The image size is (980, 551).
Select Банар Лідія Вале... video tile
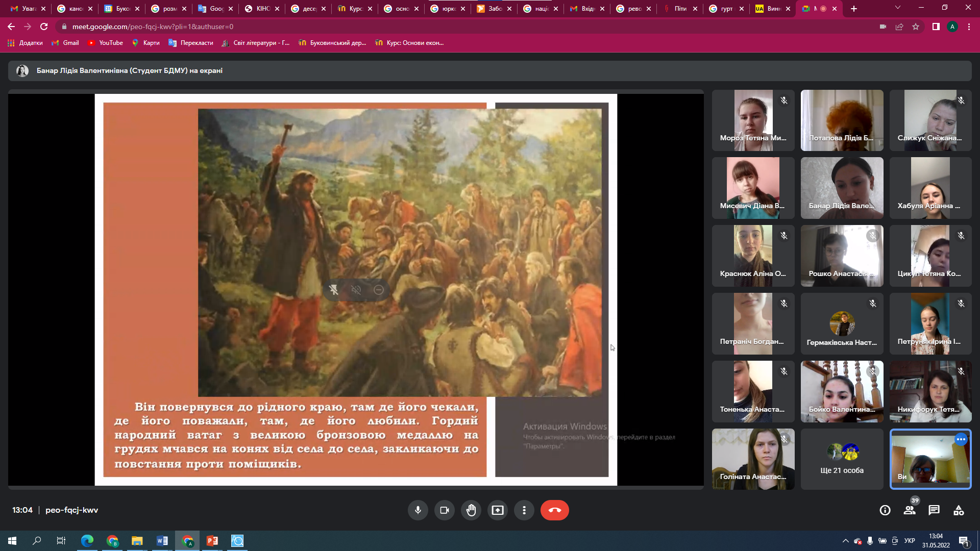tap(842, 188)
